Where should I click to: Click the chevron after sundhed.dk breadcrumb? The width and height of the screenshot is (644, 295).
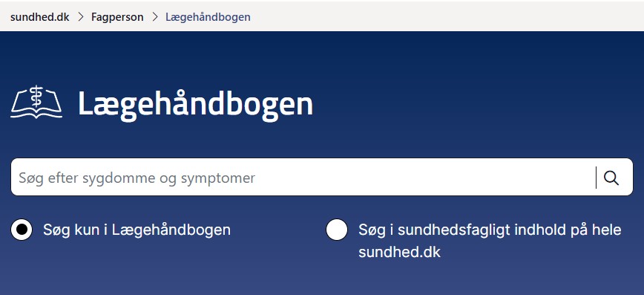(x=80, y=17)
